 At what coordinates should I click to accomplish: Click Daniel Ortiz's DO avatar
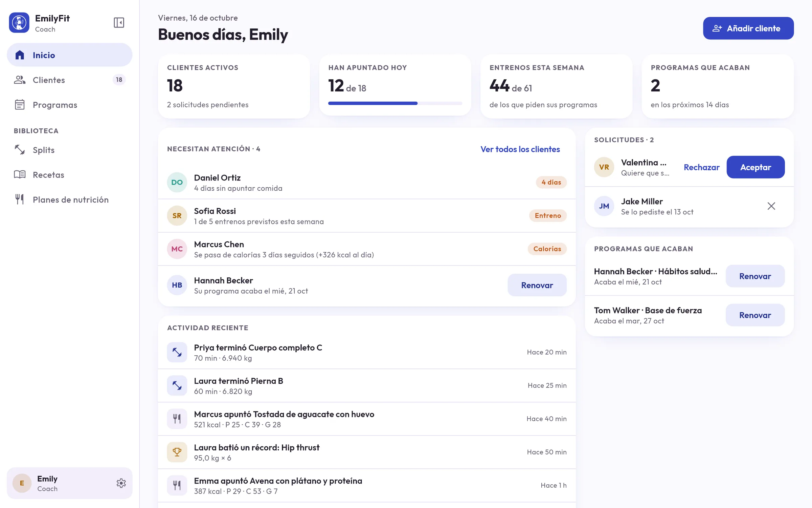tap(177, 182)
